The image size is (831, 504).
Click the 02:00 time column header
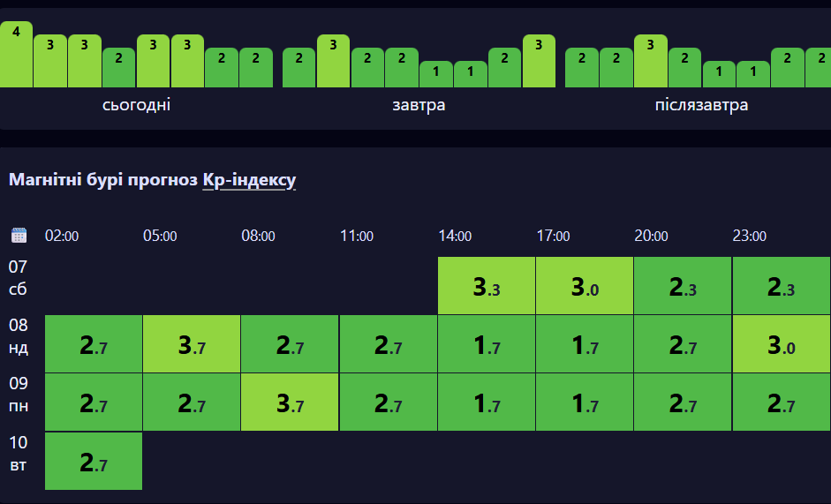pos(62,236)
